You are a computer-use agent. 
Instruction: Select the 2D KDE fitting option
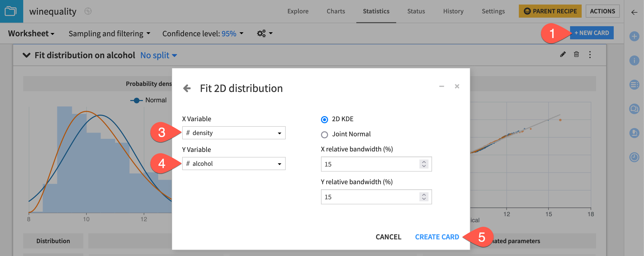click(324, 119)
